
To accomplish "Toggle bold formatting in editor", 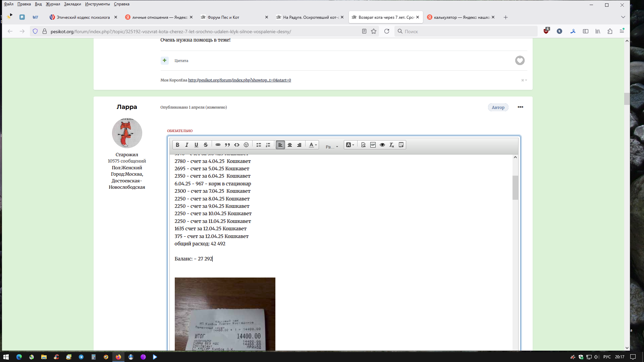I will [177, 145].
